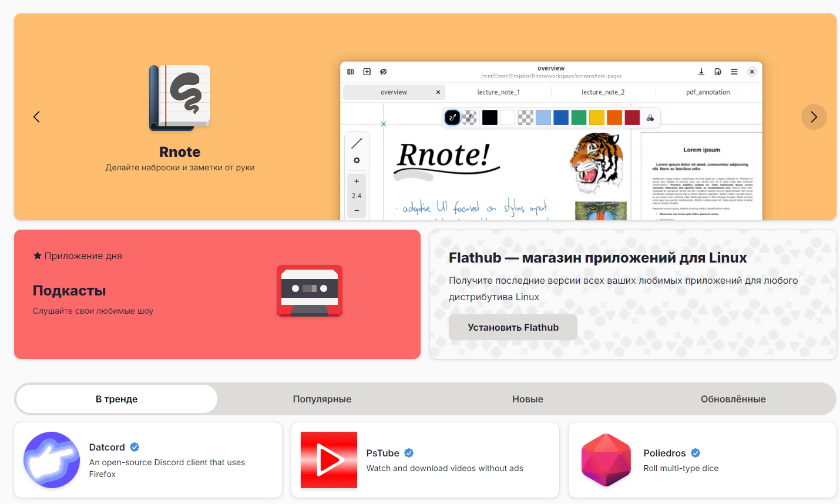Click the 2.4 width value in Rnote screenshot
This screenshot has height=504, width=840.
[x=357, y=196]
